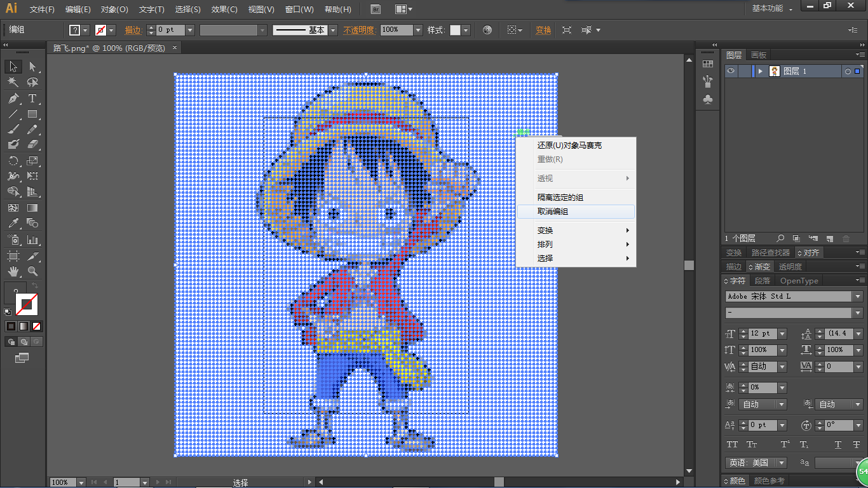The width and height of the screenshot is (868, 488).
Task: Select the Type tool
Action: pos(32,98)
